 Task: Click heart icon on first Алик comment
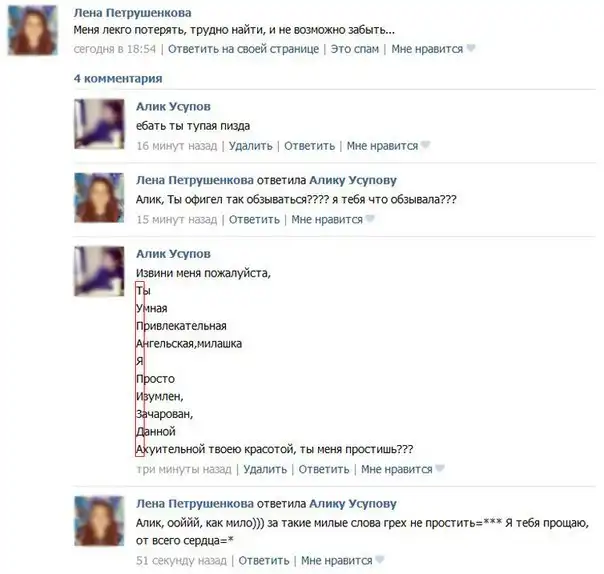click(425, 145)
